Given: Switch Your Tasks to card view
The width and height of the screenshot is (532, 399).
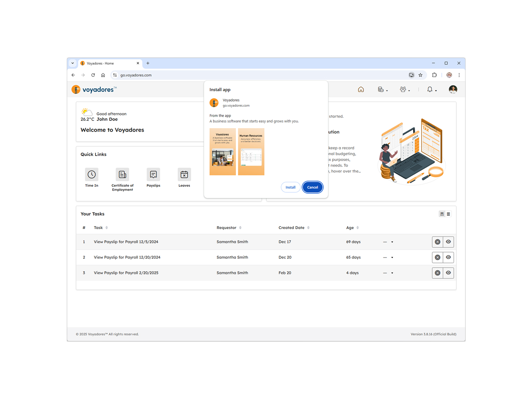Looking at the screenshot, I should 442,214.
